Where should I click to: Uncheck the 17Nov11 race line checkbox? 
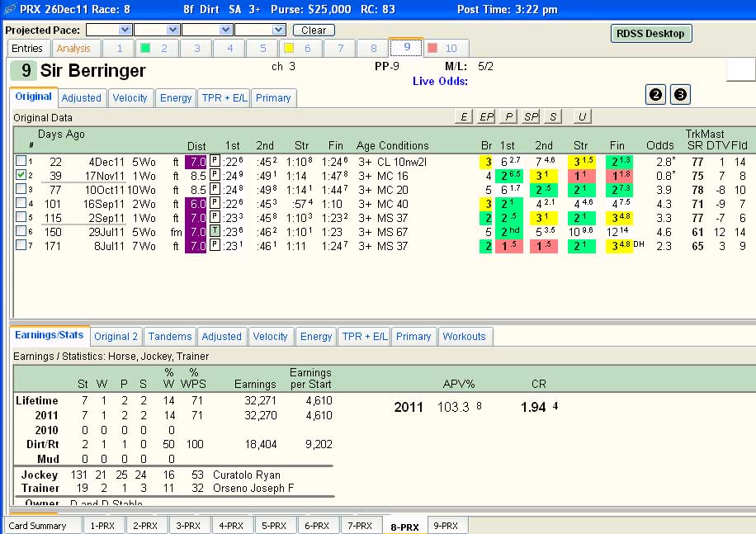tap(21, 174)
